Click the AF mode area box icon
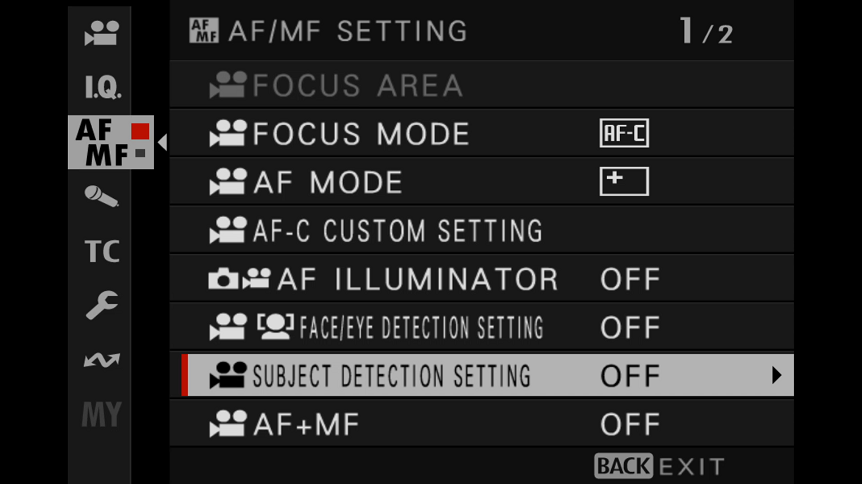 624,182
